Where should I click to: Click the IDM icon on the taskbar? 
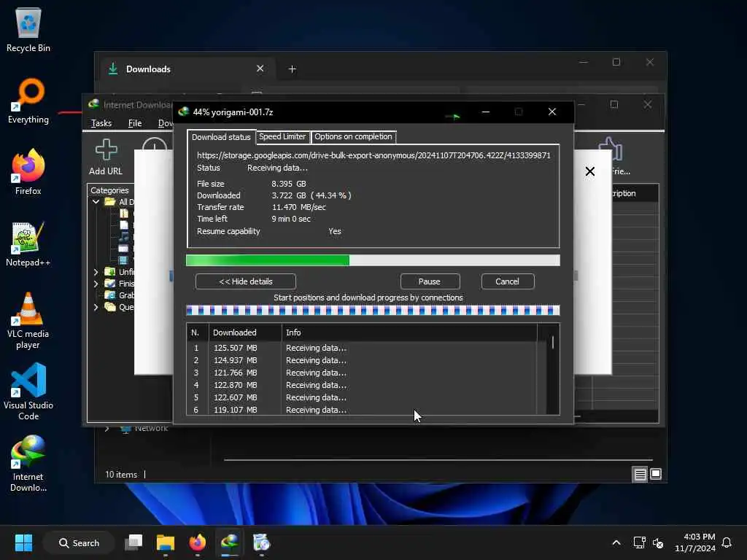(230, 542)
